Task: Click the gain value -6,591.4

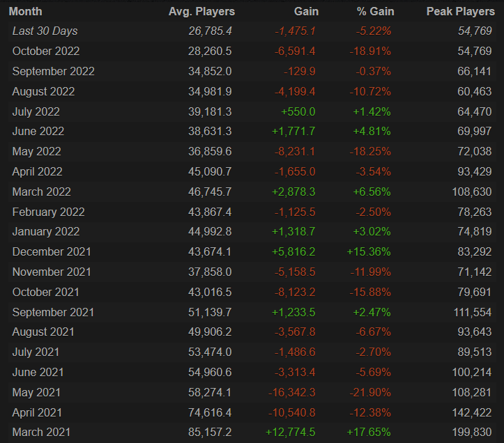Action: (x=295, y=52)
